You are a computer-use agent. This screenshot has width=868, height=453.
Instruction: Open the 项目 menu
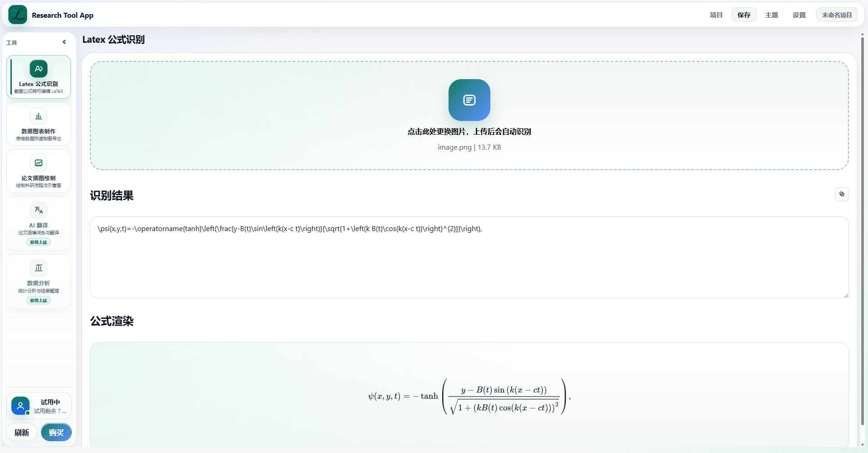[716, 15]
